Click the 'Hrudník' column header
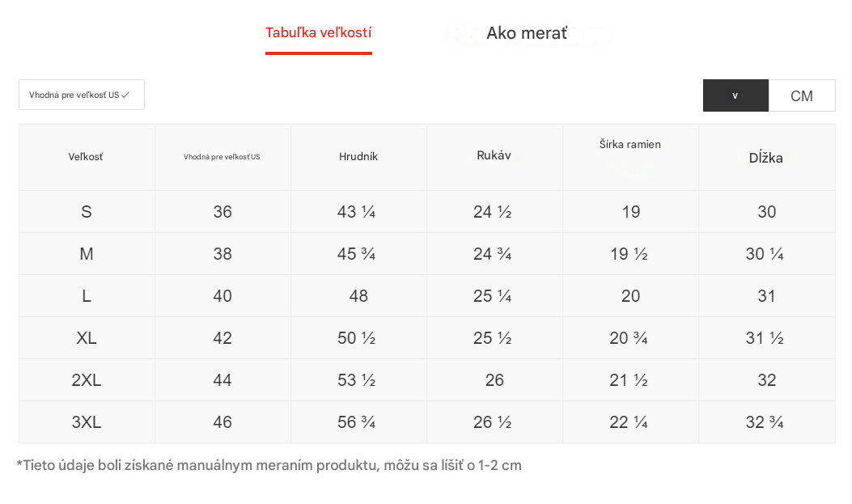 point(358,157)
